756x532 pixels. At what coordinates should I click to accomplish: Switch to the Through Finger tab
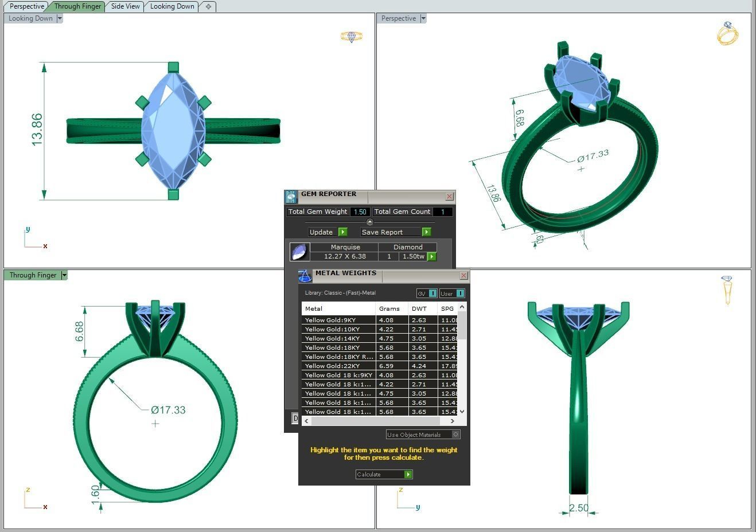(77, 6)
